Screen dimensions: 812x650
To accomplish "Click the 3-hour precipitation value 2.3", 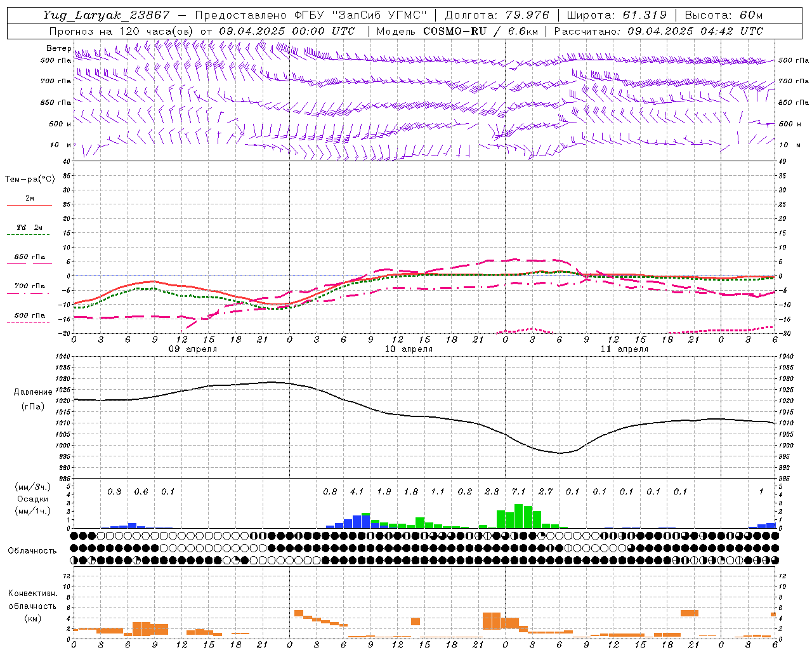I will pyautogui.click(x=492, y=491).
